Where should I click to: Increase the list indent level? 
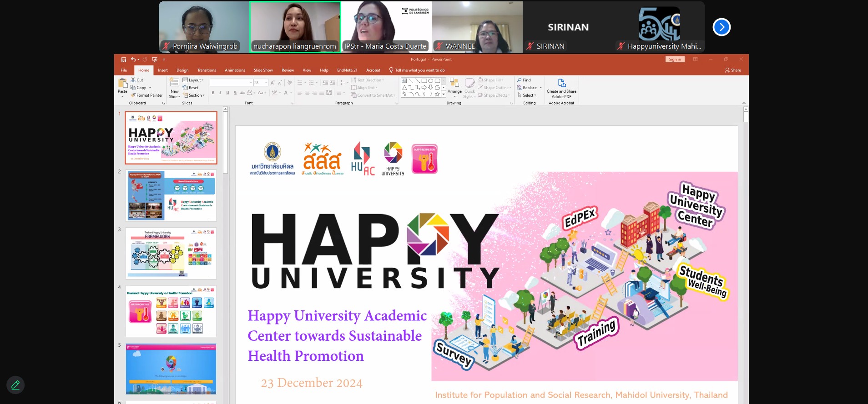tap(333, 83)
